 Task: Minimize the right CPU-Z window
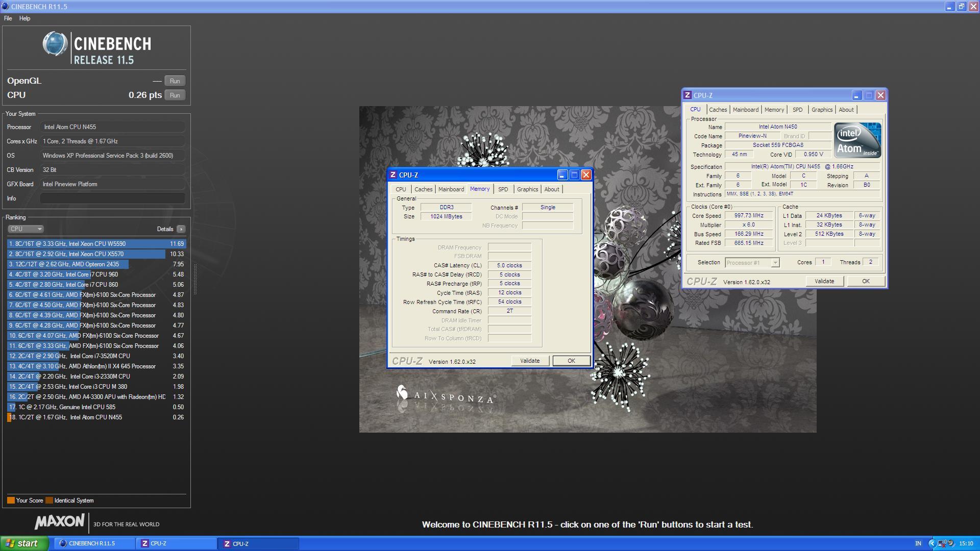856,95
